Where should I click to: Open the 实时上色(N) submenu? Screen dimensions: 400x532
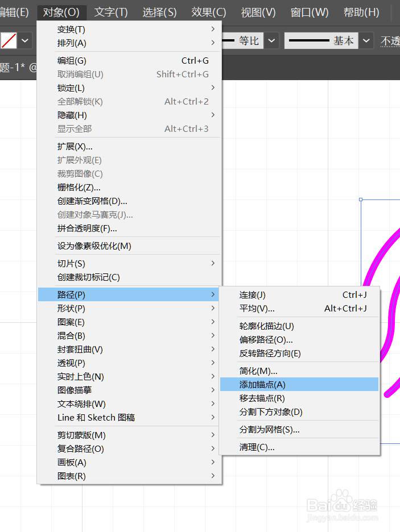coord(129,377)
